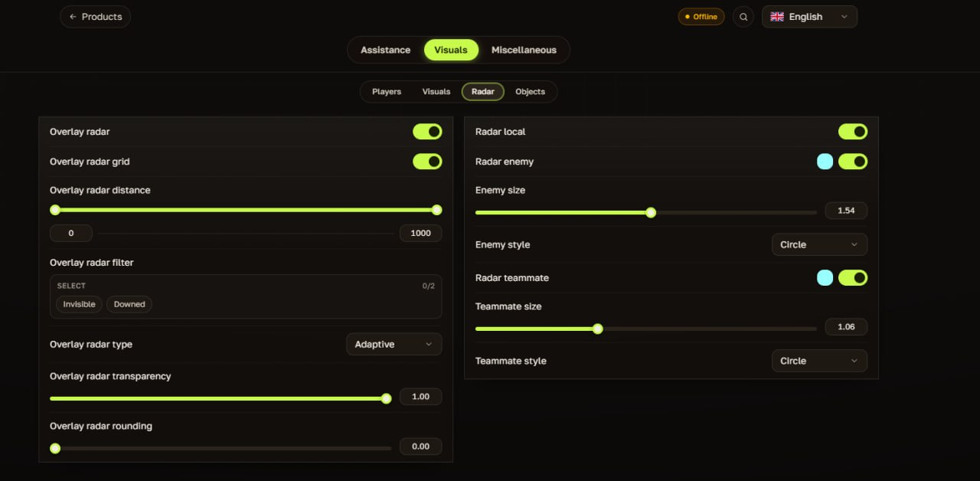Switch to the Assistance tab

pyautogui.click(x=385, y=50)
